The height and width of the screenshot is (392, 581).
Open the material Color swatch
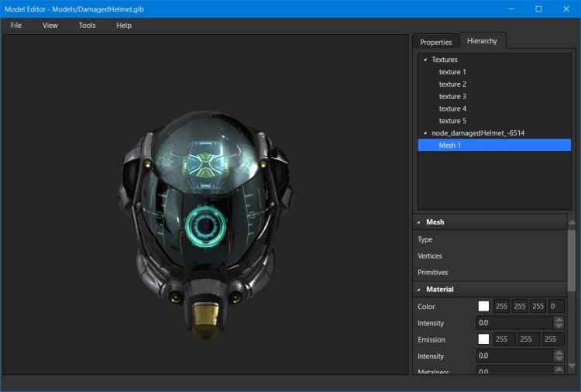[483, 307]
